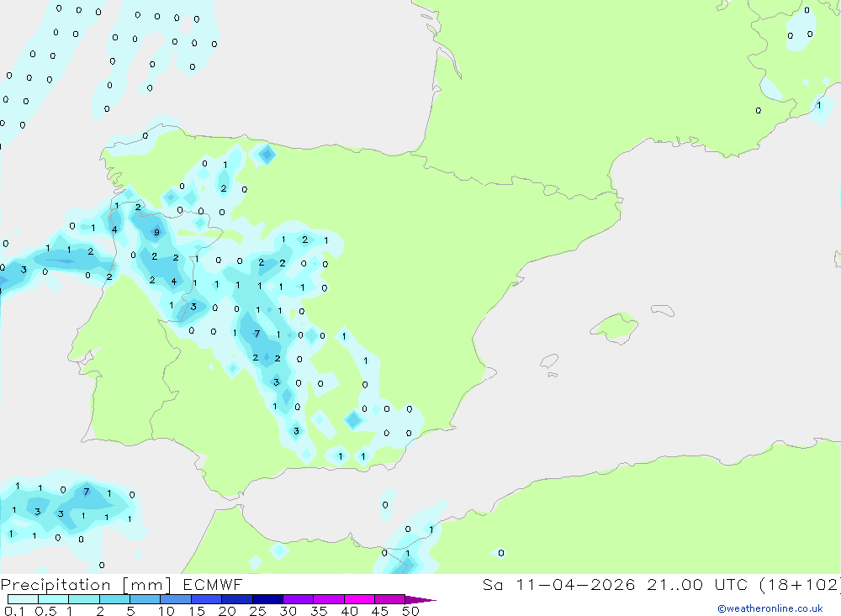841x616 pixels.
Task: Click the '[mm]' unit label
Action: 146,585
